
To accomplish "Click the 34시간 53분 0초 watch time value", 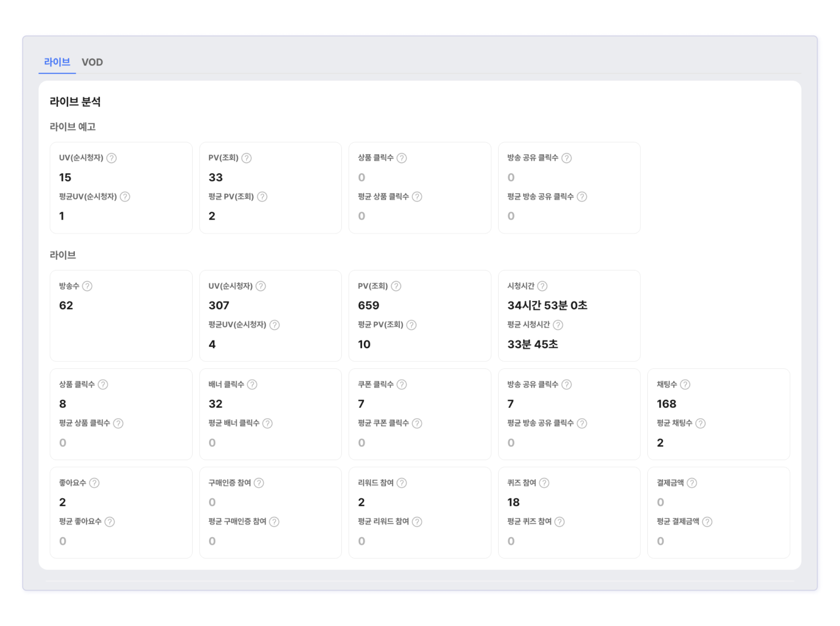I will [x=547, y=306].
